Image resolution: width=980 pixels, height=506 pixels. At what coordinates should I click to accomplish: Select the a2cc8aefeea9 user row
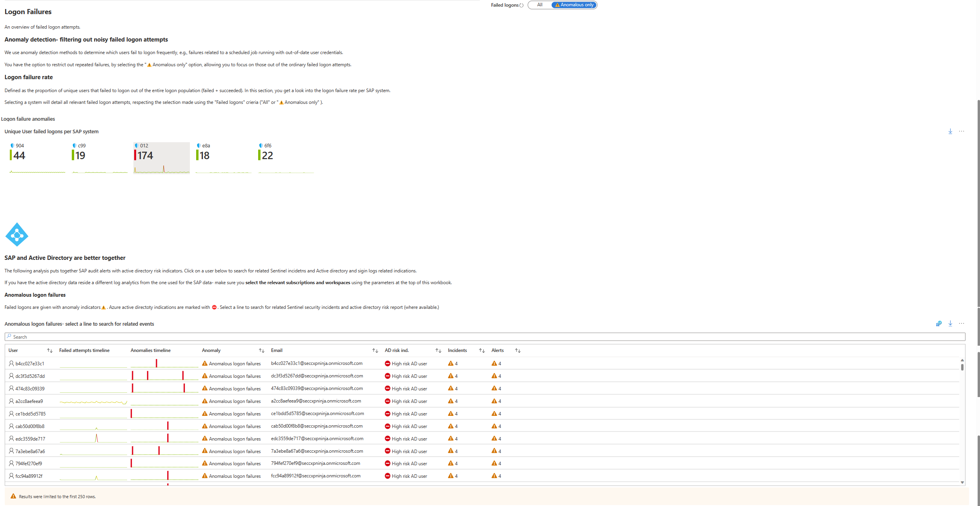click(x=29, y=401)
